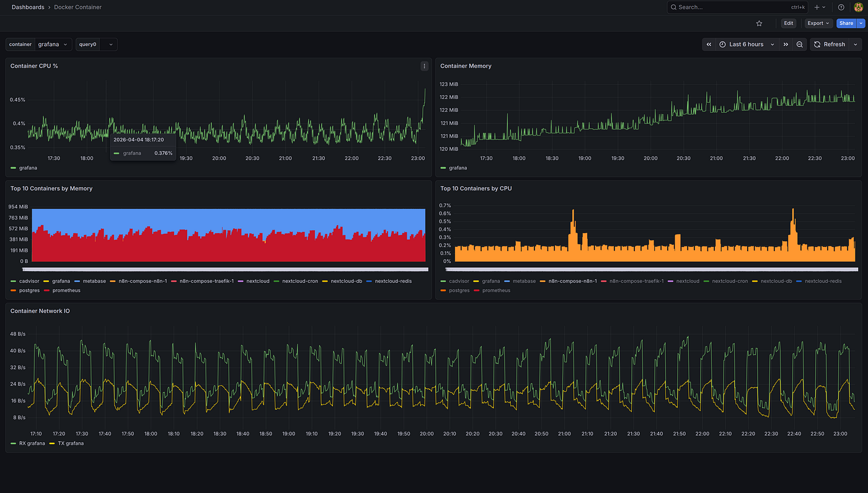This screenshot has height=493, width=868.
Task: Click 123 MiB label on Container Memory axis
Action: point(449,84)
